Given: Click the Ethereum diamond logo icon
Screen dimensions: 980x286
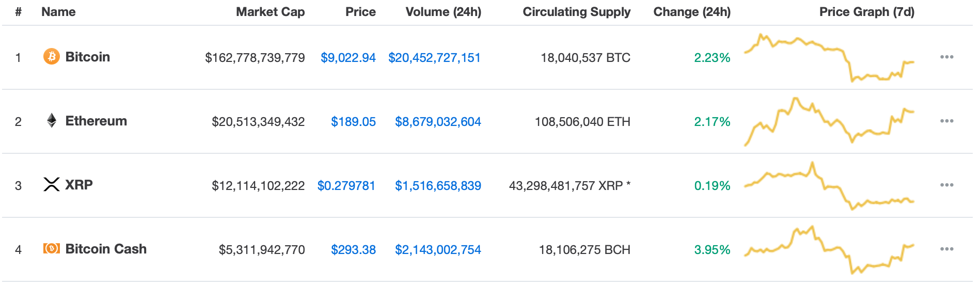Looking at the screenshot, I should click(x=52, y=120).
